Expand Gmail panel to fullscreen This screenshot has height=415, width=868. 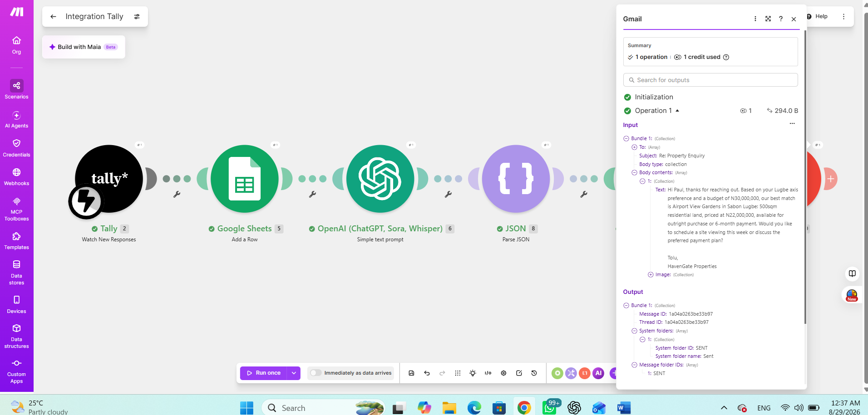(x=768, y=19)
